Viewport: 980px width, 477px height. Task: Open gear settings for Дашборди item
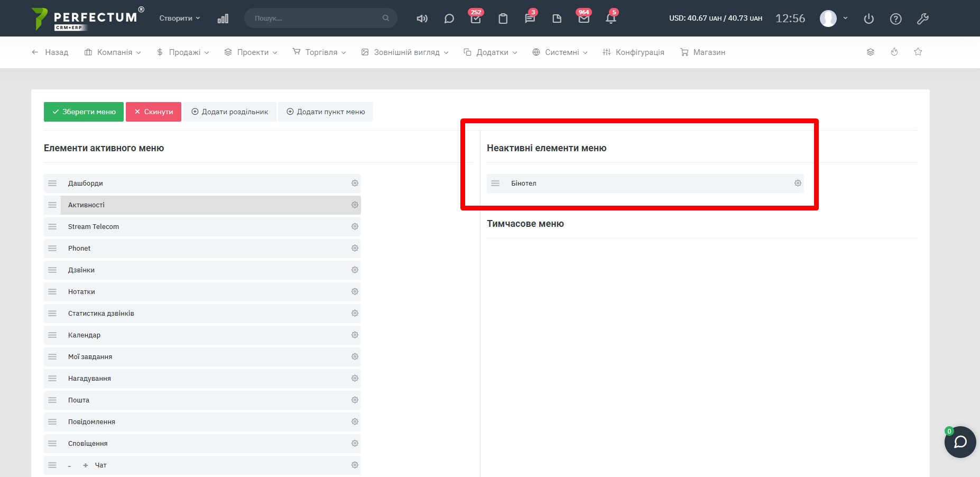[355, 183]
